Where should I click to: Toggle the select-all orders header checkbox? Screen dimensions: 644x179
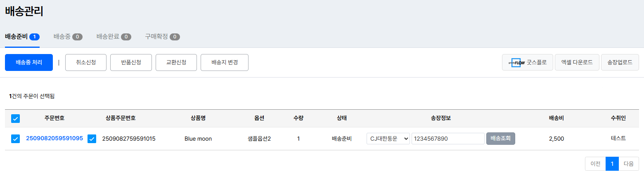[x=15, y=119]
